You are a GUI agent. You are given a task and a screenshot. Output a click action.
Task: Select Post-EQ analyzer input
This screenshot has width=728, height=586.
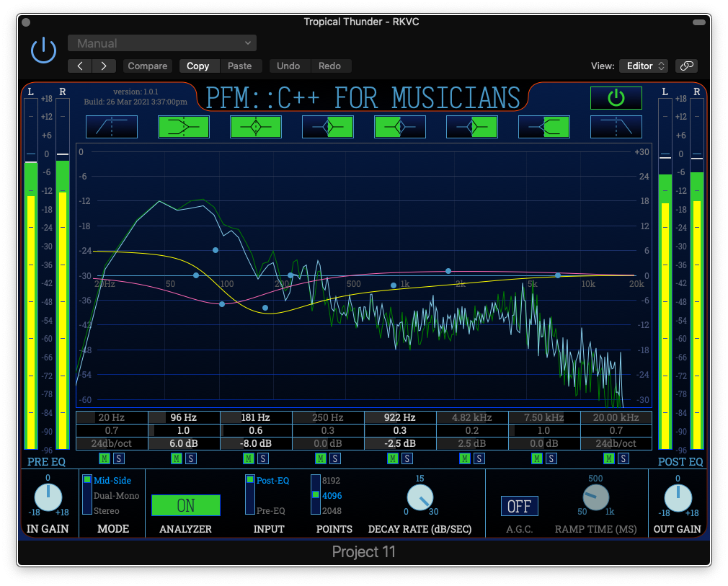point(272,481)
